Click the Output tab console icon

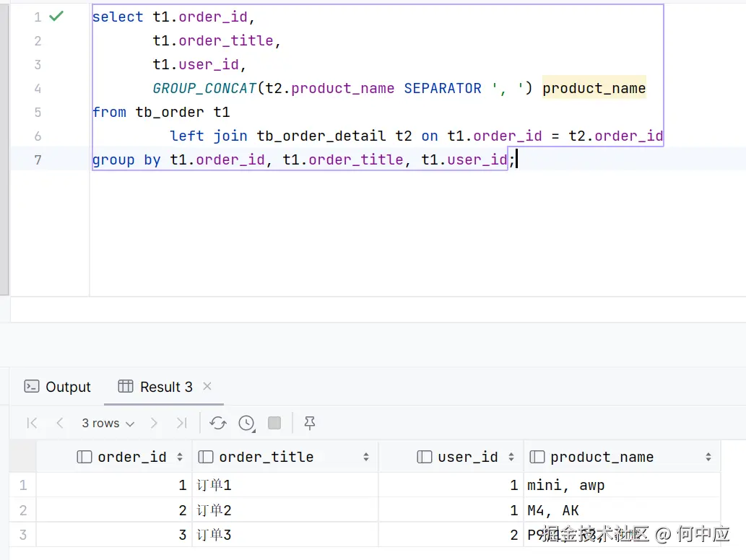31,387
